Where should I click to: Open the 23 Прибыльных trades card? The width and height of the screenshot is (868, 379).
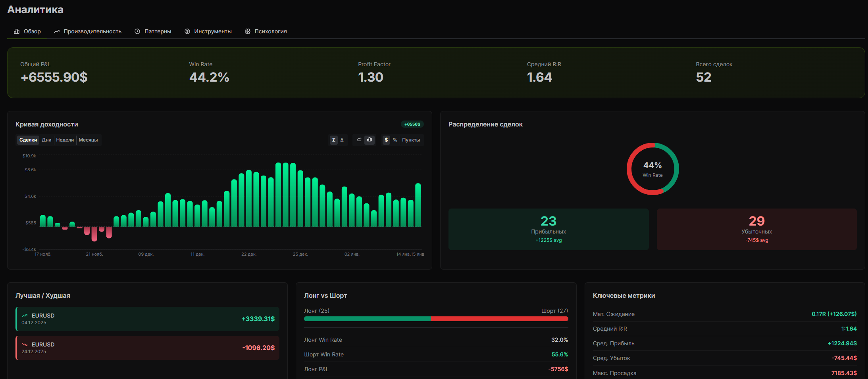pyautogui.click(x=549, y=229)
